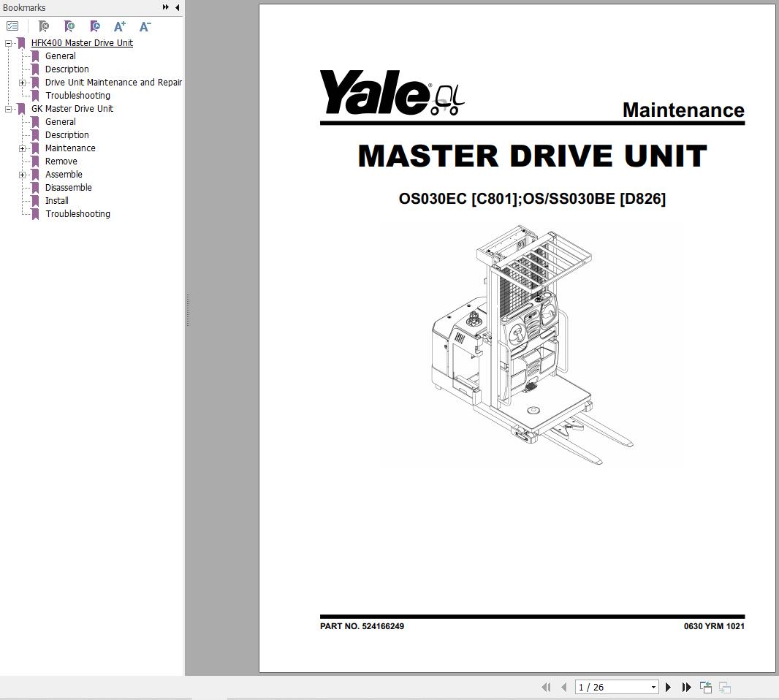Click the 0630 YRM 1021 text
The image size is (779, 700).
coord(714,626)
